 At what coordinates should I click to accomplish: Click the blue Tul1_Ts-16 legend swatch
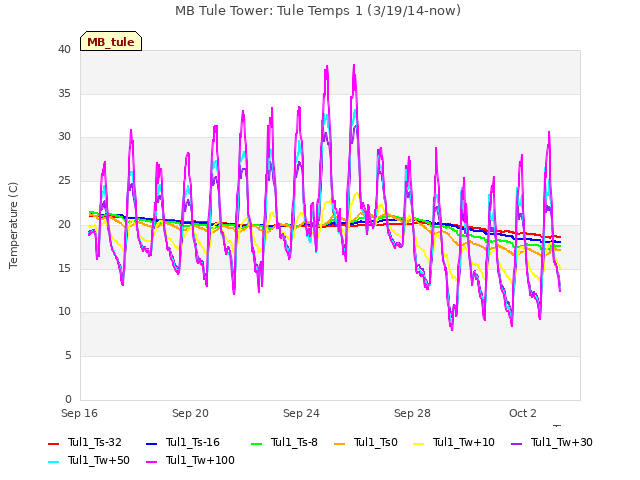(x=151, y=444)
